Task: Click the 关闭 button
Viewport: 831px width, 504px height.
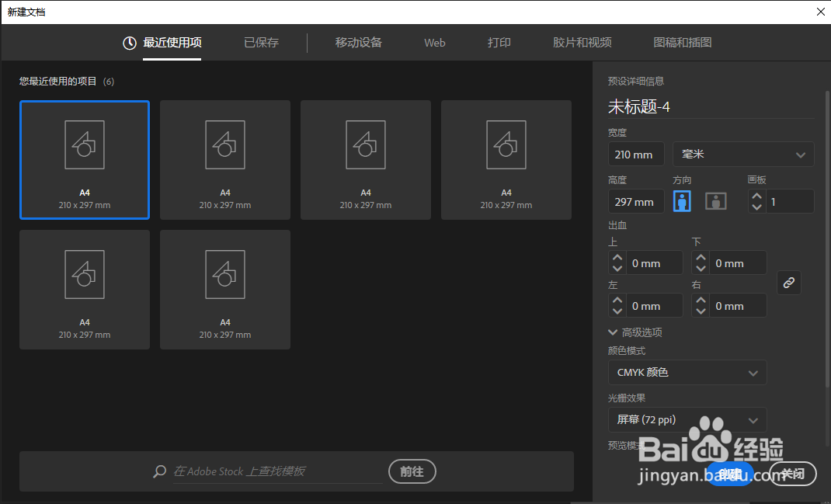Action: tap(793, 474)
